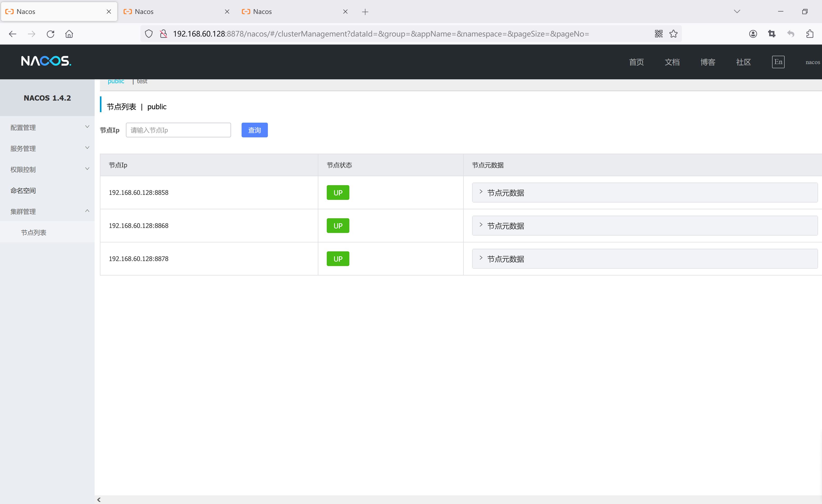
Task: Collapse the 集群管理 sidebar menu
Action: [47, 212]
